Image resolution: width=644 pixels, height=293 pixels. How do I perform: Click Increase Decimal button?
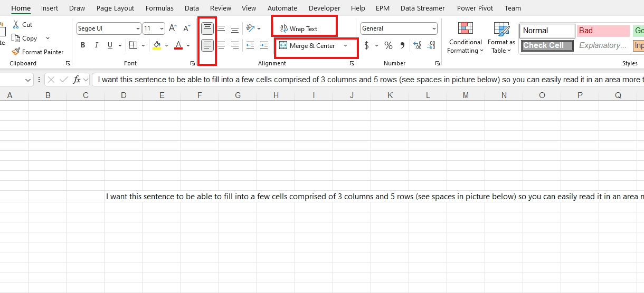point(418,45)
